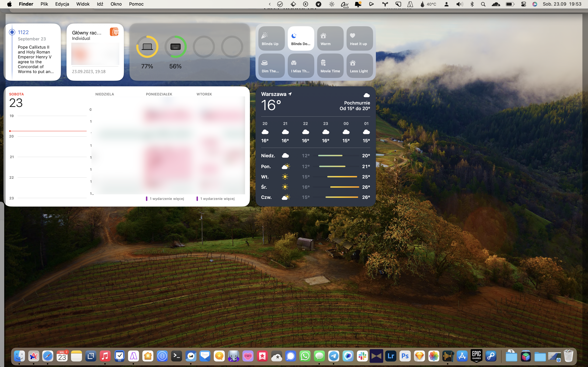The width and height of the screenshot is (588, 367).
Task: Open Lightroom in the Dock
Action: (x=391, y=356)
